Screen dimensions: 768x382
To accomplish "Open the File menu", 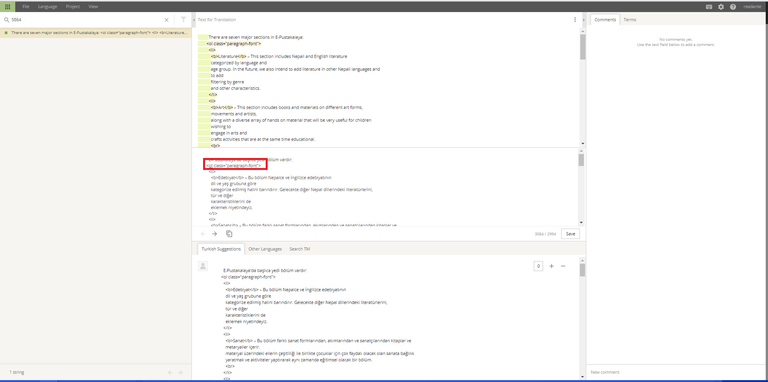I will point(26,7).
